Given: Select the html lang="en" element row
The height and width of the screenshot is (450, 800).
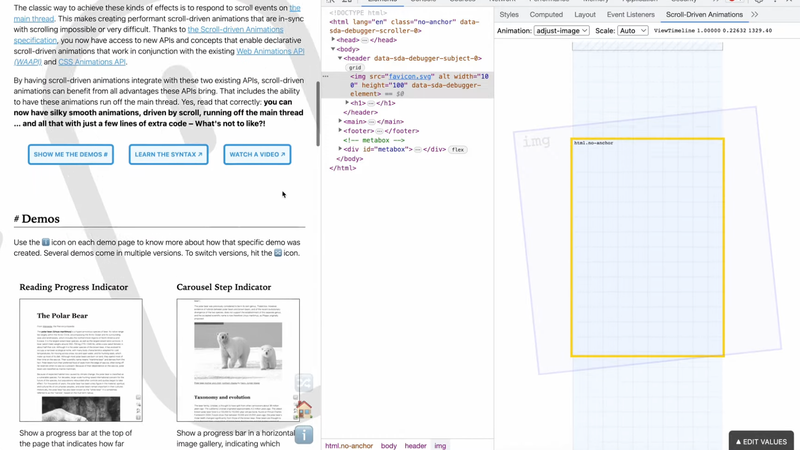Looking at the screenshot, I should (x=408, y=26).
